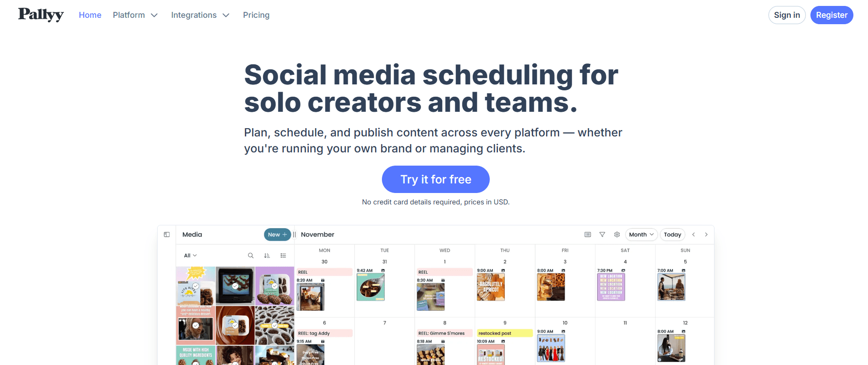Go to the Home nav link
Image resolution: width=868 pixels, height=365 pixels.
(90, 15)
